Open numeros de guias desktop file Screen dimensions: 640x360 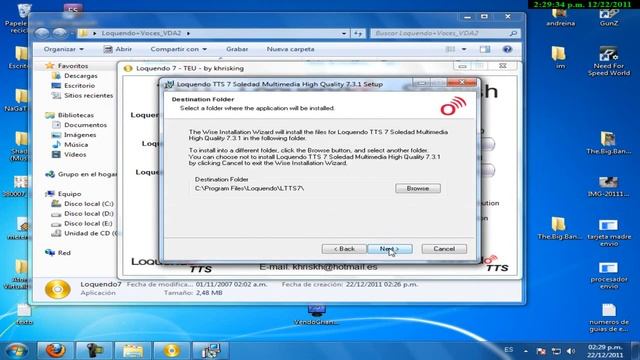click(609, 318)
